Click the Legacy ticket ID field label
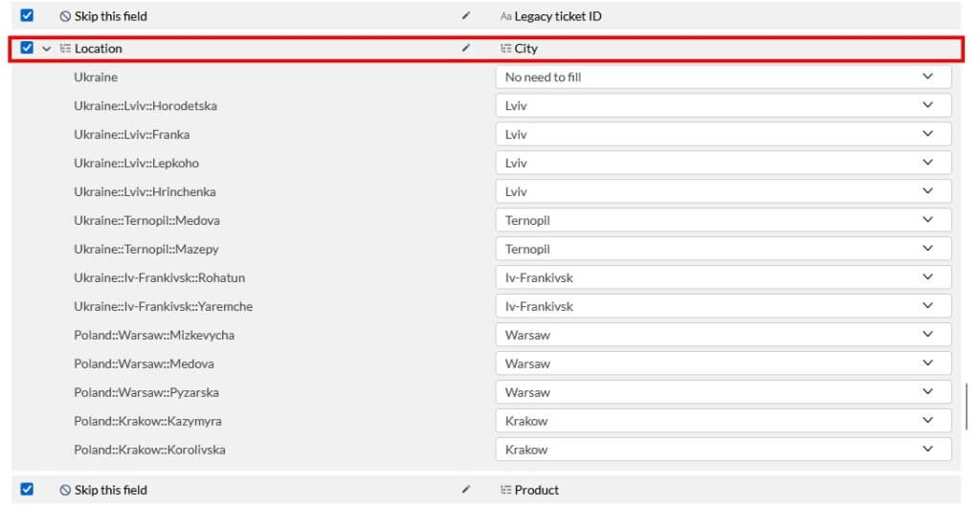Screen dimensions: 980x506 (x=557, y=16)
